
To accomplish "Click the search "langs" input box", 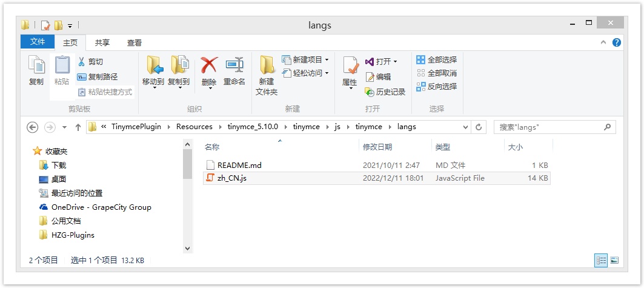I will tap(554, 127).
